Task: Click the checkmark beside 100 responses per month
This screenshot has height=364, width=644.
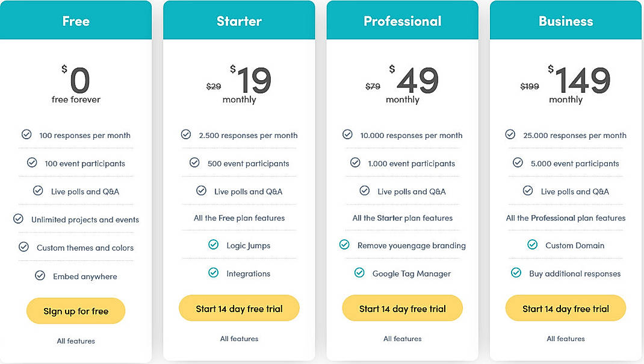Action: pyautogui.click(x=26, y=135)
